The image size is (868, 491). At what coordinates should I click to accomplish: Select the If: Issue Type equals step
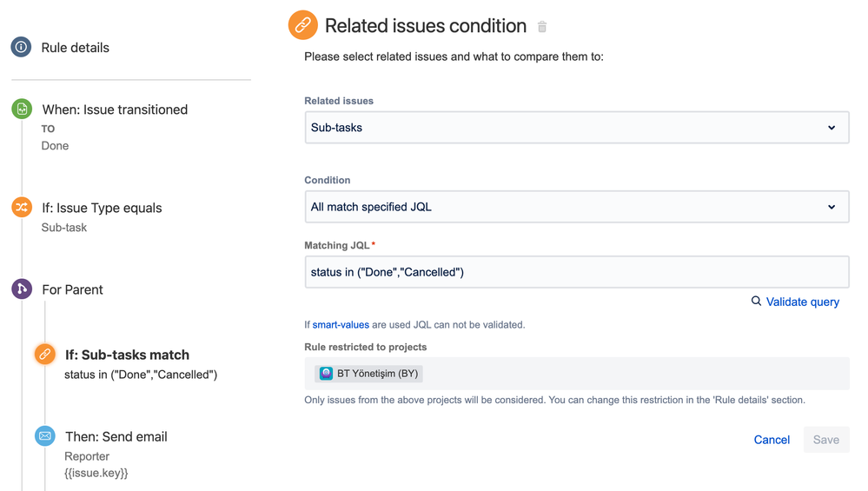tap(102, 208)
